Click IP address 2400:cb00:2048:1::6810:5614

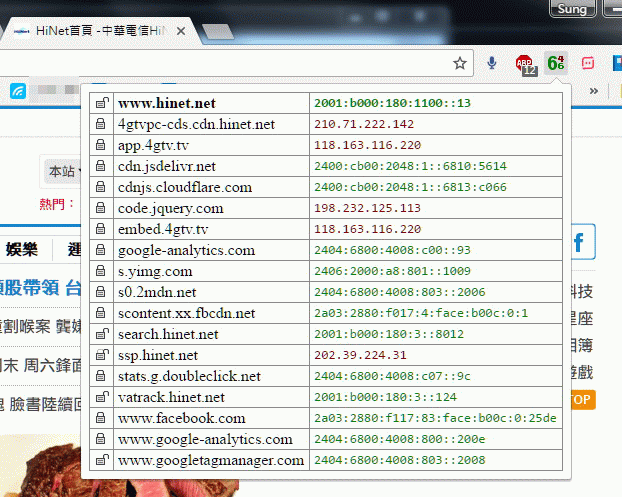(410, 166)
